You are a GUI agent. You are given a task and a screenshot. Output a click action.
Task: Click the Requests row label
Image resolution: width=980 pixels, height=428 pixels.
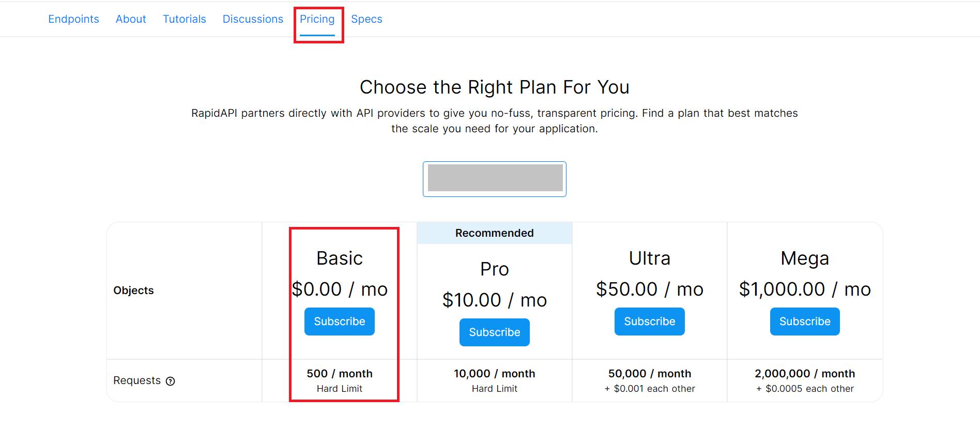tap(137, 380)
